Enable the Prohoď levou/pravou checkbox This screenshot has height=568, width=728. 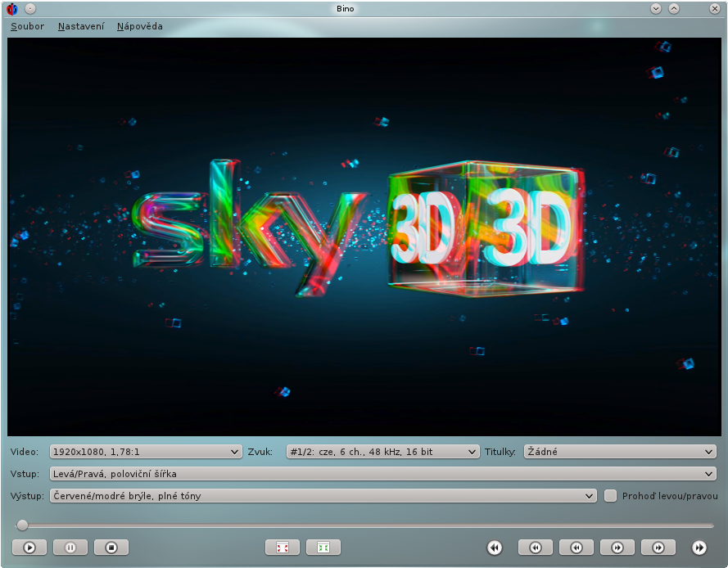[610, 496]
